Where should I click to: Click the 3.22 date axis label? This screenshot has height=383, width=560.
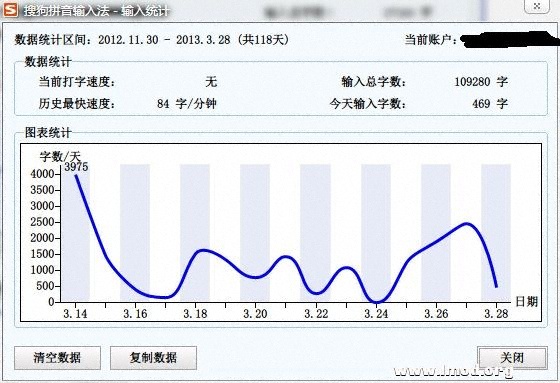[x=316, y=314]
